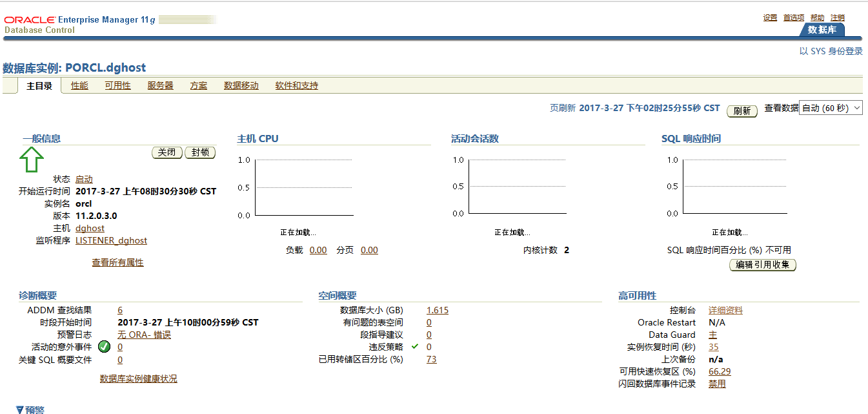Click the 注销 logout link
The height and width of the screenshot is (414, 868).
click(838, 17)
